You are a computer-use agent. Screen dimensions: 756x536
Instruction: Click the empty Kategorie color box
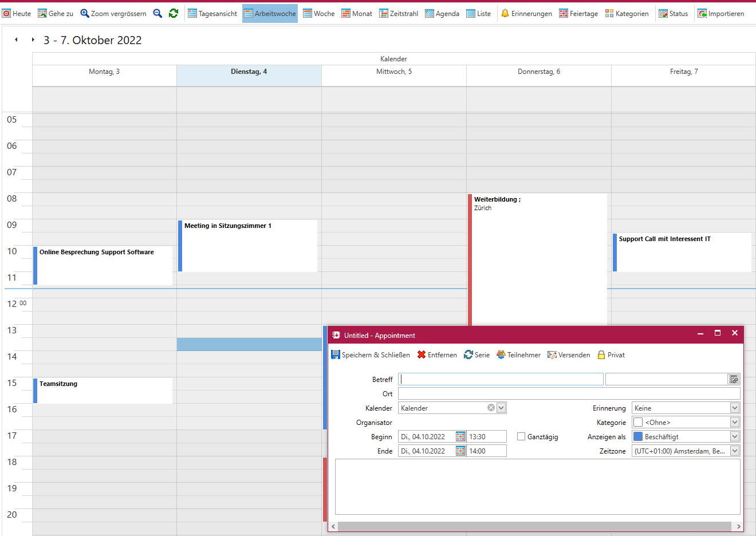point(638,422)
